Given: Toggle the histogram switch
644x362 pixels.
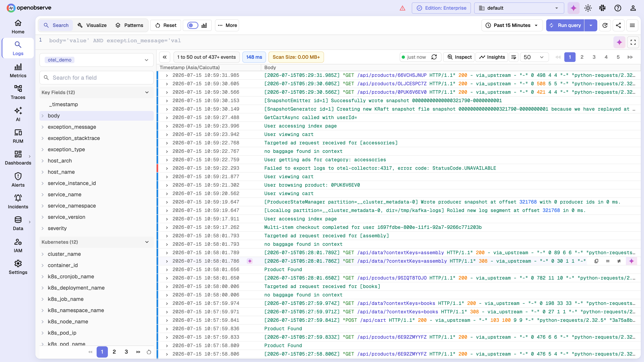Looking at the screenshot, I should tap(193, 25).
